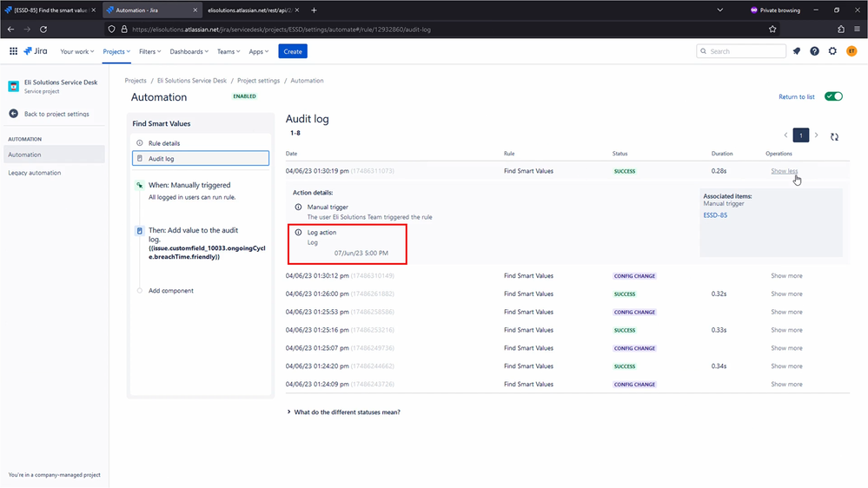This screenshot has width=868, height=488.
Task: Open the Jira app switcher grid icon
Action: pos(13,51)
